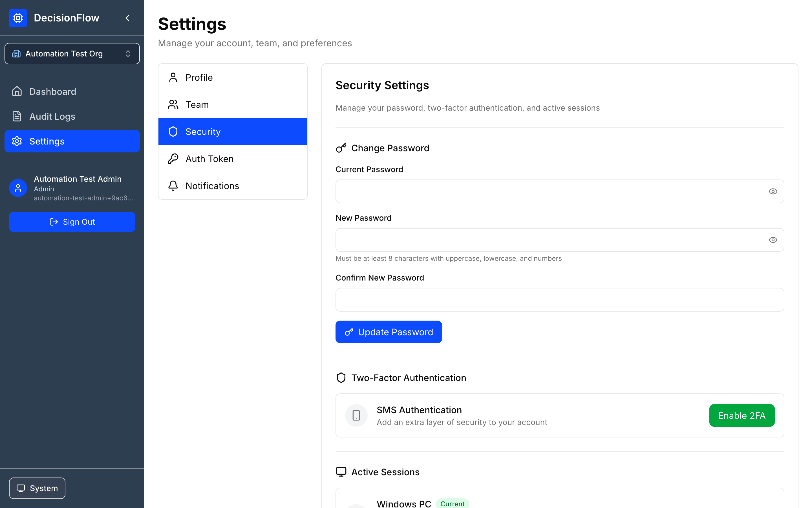The image size is (812, 508).
Task: Focus the New Password field
Action: (x=560, y=240)
